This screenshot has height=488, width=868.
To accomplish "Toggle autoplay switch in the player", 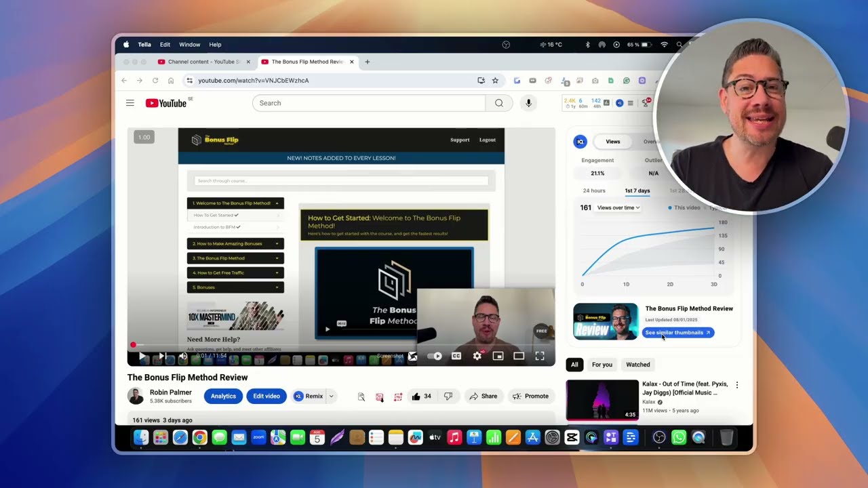I will click(x=435, y=356).
